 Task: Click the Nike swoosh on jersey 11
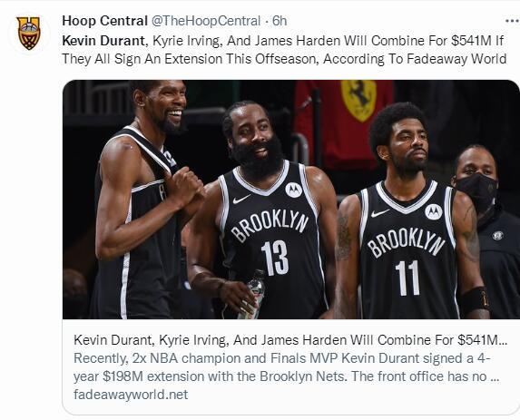380,213
